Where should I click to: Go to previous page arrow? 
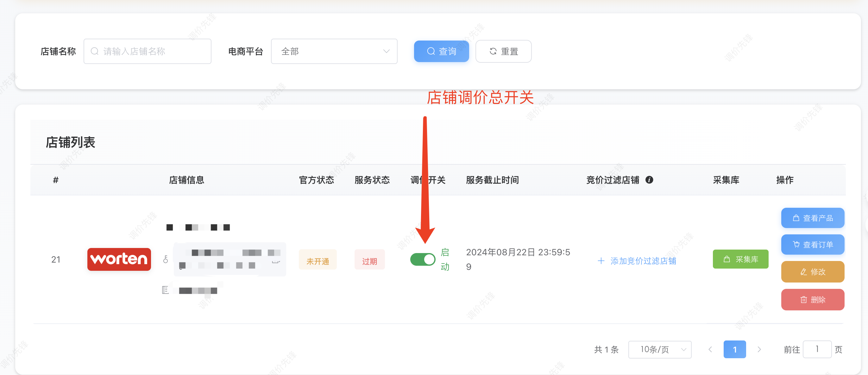710,349
